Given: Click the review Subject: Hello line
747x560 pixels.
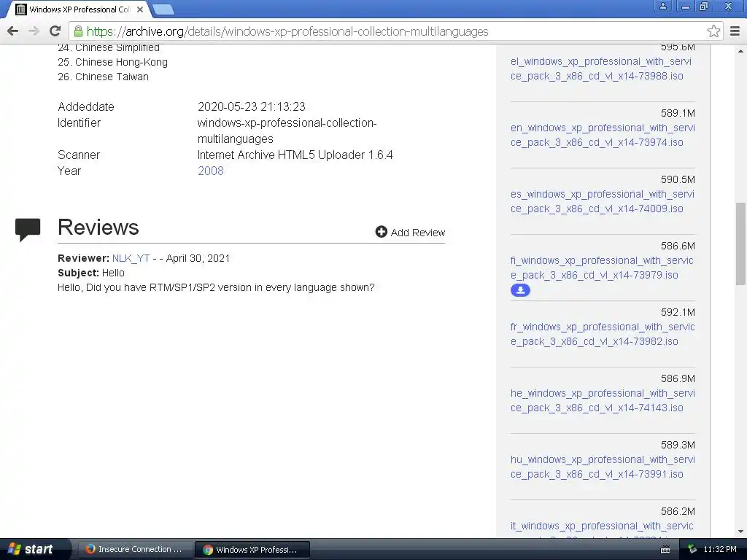Looking at the screenshot, I should tap(91, 273).
